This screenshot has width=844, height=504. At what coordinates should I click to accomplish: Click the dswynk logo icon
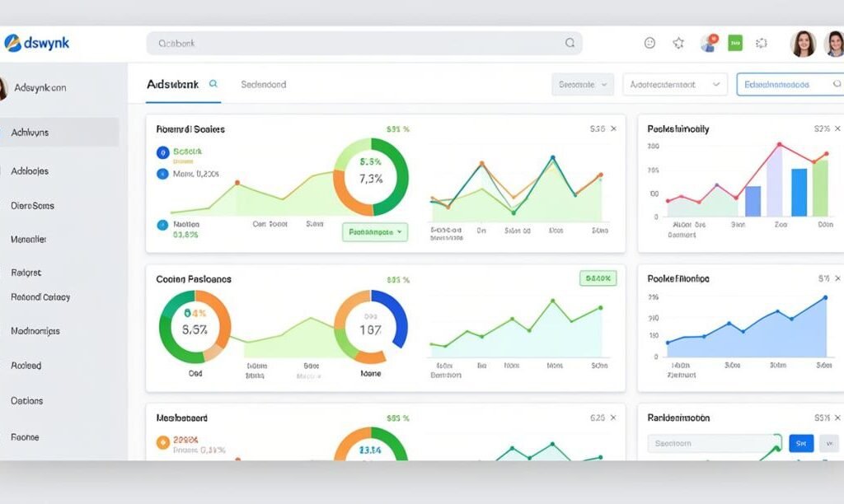click(x=12, y=43)
